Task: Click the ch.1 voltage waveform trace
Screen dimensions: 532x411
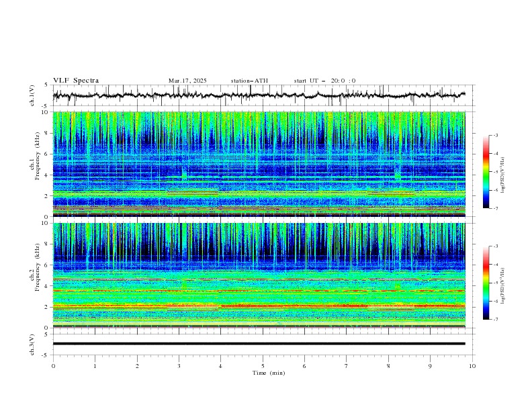Action: click(x=259, y=95)
